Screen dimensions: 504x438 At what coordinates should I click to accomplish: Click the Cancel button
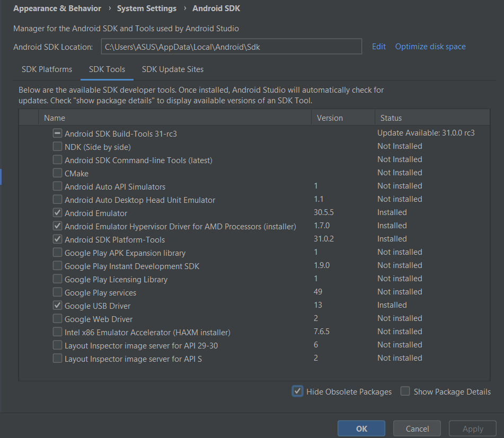tap(418, 428)
